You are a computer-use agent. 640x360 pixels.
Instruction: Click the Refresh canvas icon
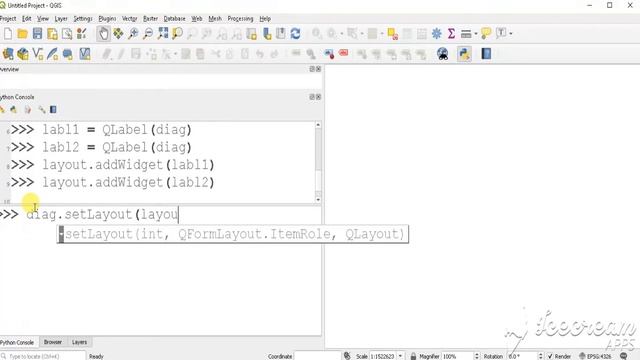point(296,33)
